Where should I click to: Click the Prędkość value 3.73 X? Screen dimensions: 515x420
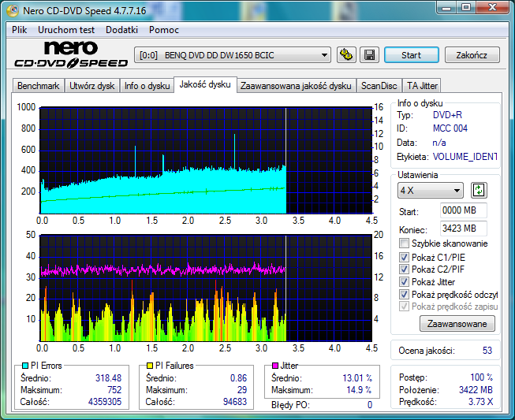pos(480,402)
